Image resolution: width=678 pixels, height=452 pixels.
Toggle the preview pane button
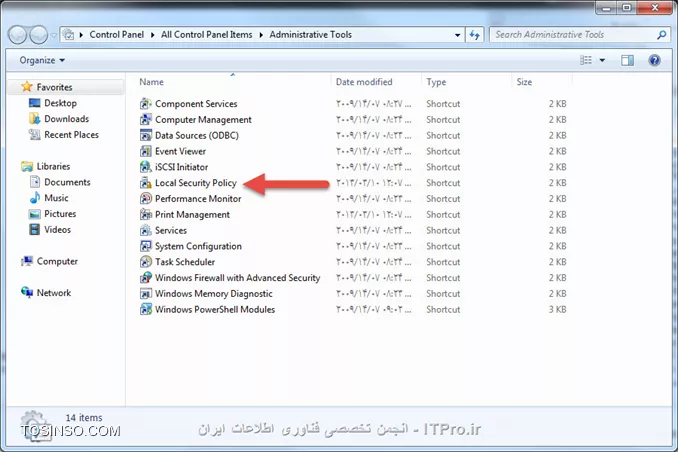[x=627, y=60]
